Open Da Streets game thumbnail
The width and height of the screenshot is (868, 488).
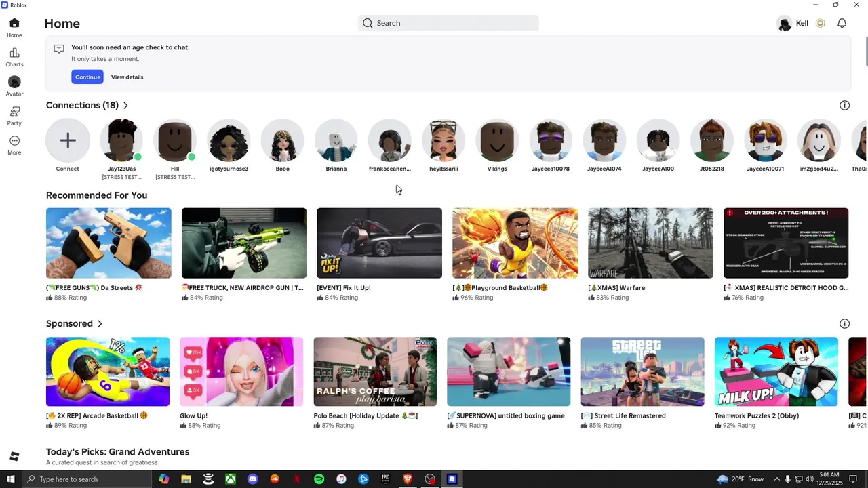point(108,243)
